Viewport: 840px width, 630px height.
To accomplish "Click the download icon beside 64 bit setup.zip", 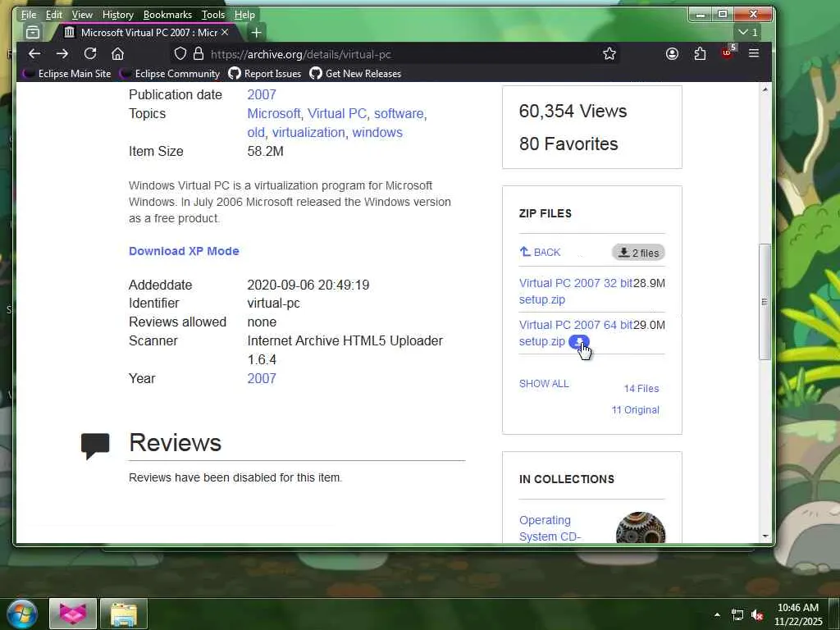I will click(578, 341).
